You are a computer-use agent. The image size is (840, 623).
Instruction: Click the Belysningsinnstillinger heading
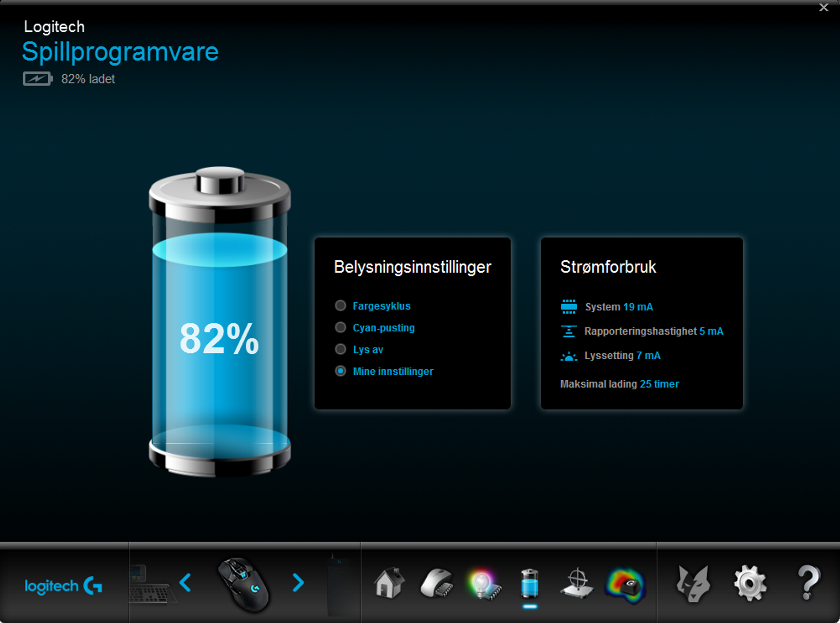412,267
